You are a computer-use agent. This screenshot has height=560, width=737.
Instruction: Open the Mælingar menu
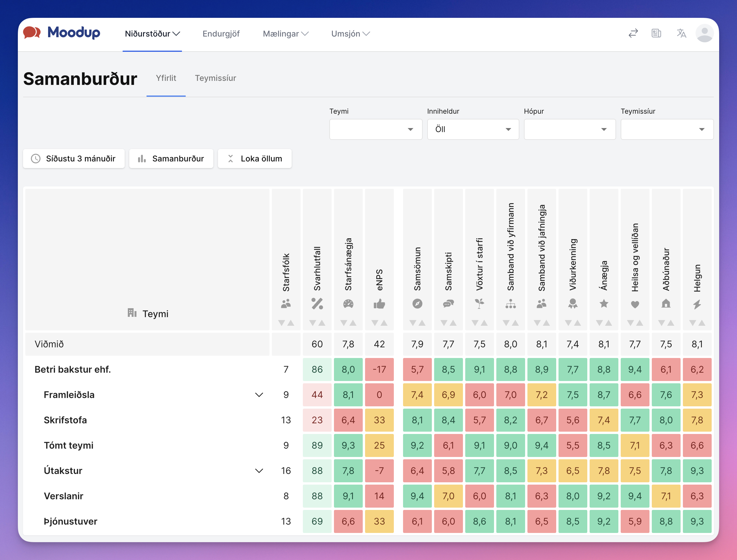[x=286, y=34]
